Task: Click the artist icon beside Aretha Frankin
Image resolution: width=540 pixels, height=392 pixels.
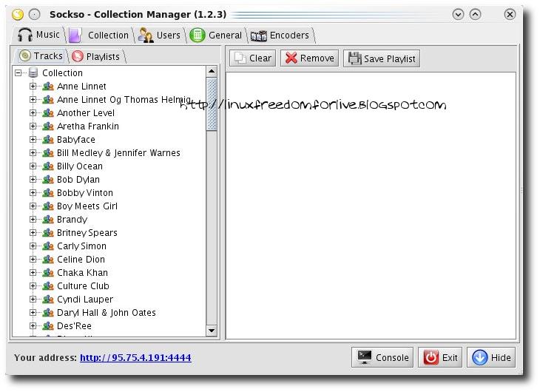Action: point(48,126)
